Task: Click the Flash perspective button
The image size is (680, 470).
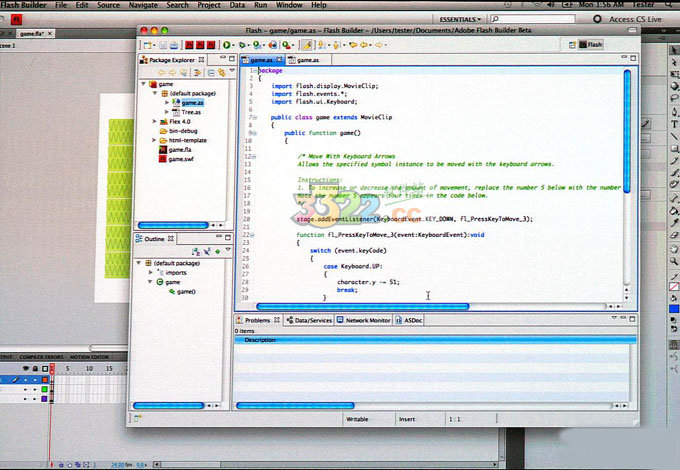Action: [x=591, y=45]
